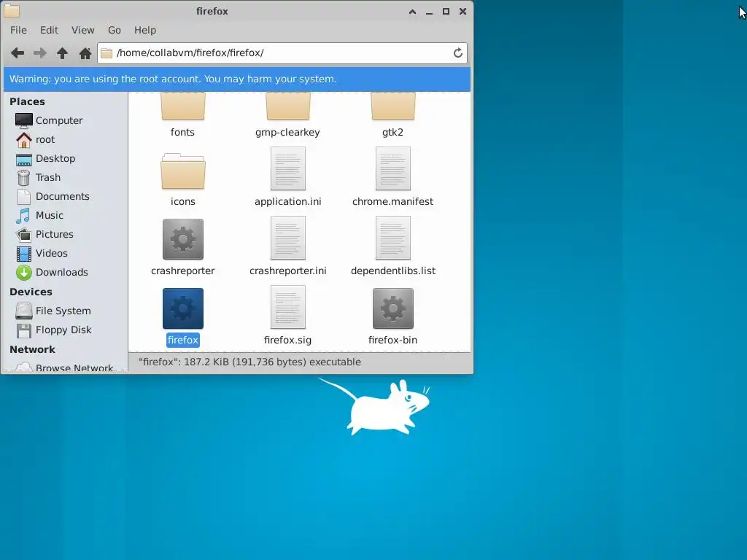Select the highlighted firefox executable

coord(183,316)
